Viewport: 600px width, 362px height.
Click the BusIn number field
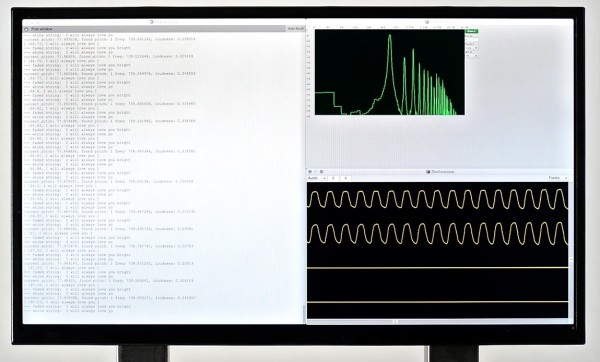[x=471, y=40]
